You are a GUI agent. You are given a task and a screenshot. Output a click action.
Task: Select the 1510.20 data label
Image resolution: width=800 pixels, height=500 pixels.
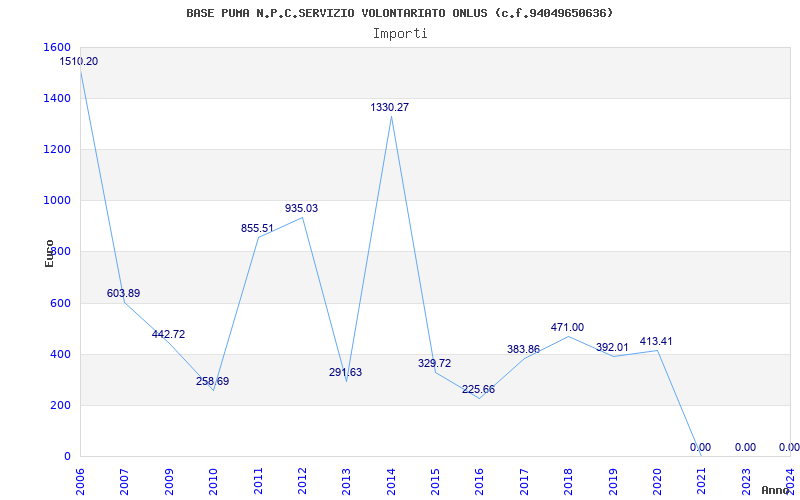pyautogui.click(x=79, y=62)
